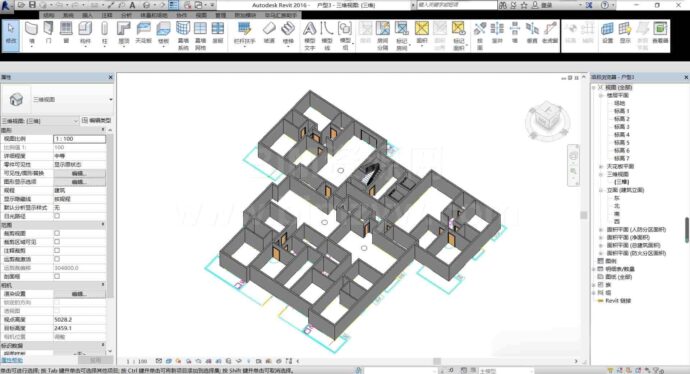690x374 pixels.
Task: Click Edit button for Visibility/Graphics Overrides
Action: [x=79, y=173]
